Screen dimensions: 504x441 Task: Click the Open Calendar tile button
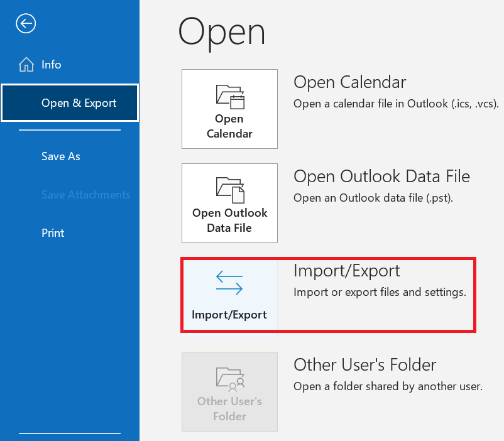click(x=229, y=109)
